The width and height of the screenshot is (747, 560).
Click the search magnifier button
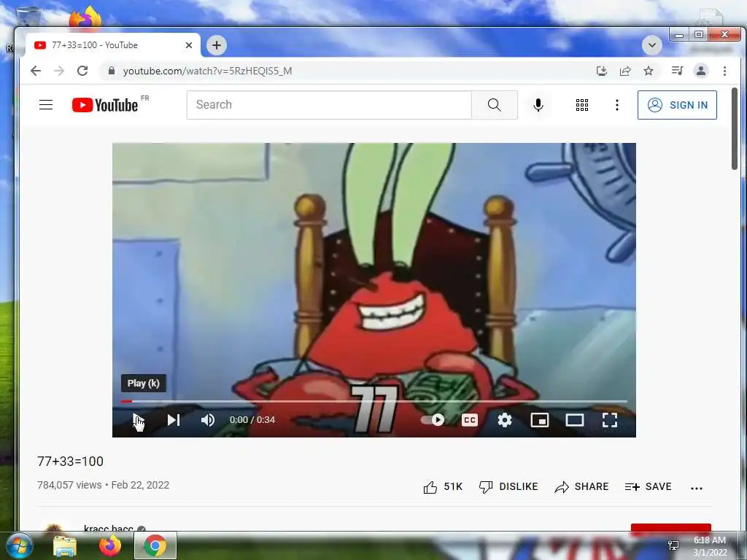point(495,105)
